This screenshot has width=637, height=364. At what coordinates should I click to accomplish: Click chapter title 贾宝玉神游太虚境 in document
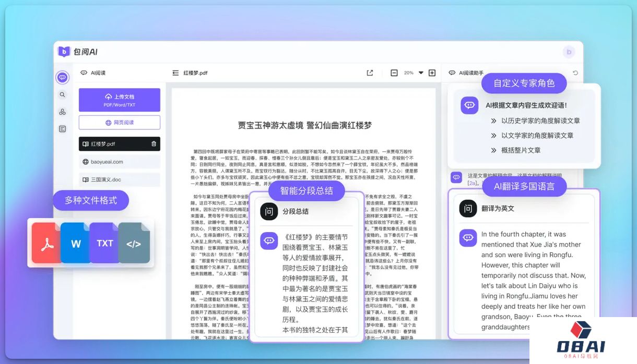pos(269,125)
